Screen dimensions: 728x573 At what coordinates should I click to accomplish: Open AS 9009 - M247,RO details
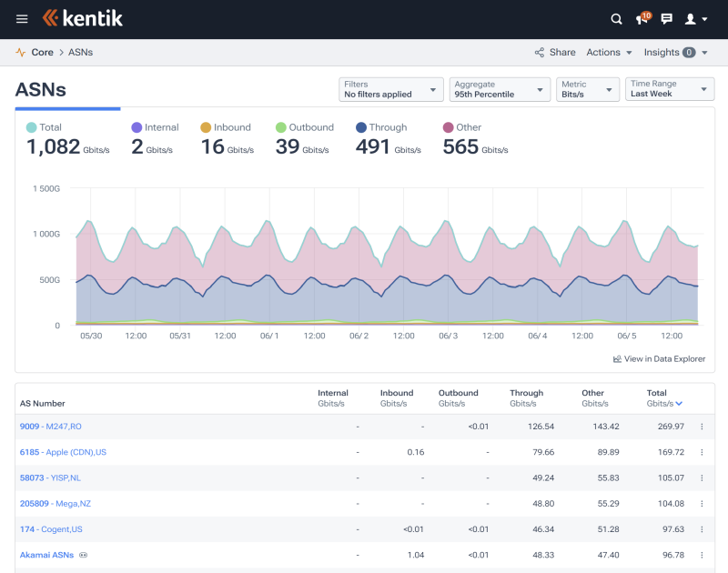click(x=51, y=427)
